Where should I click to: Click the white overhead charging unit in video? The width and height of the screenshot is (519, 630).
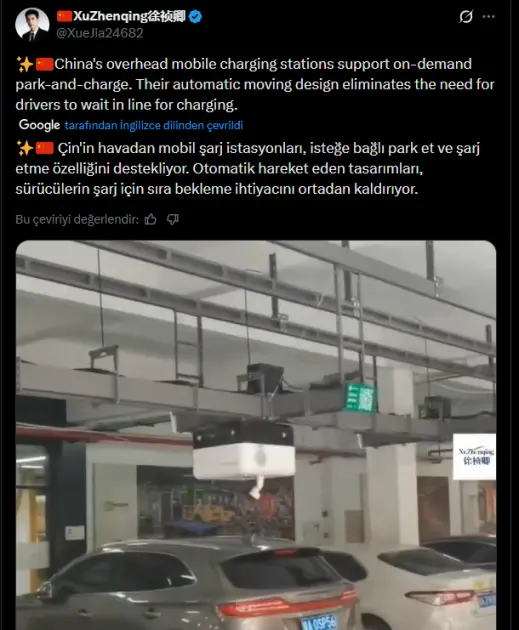(x=244, y=452)
